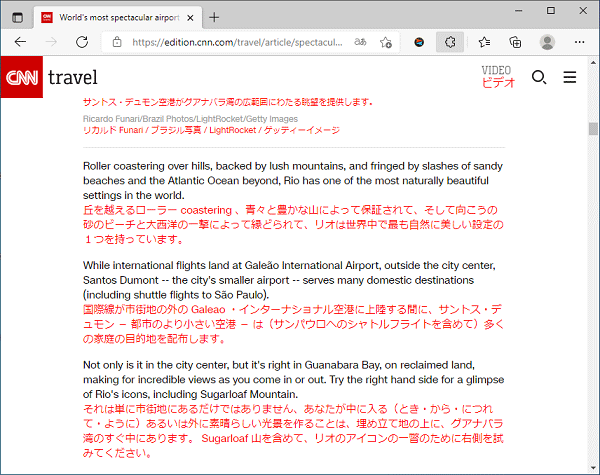
Task: Open the round blue extension icon
Action: (419, 42)
